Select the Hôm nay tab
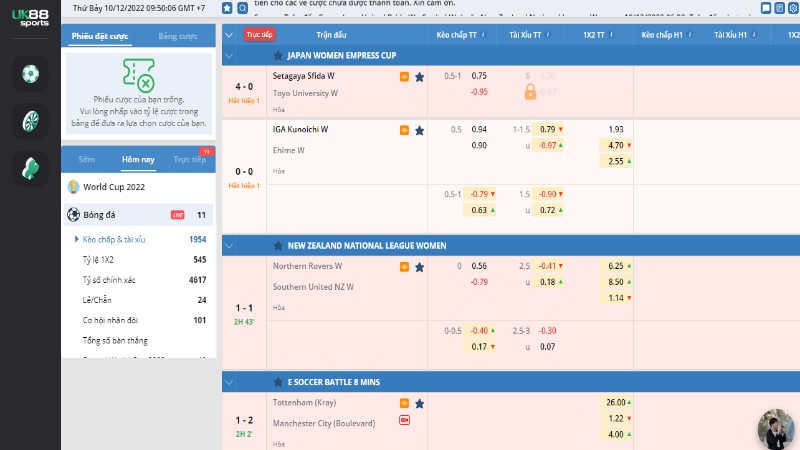The width and height of the screenshot is (800, 450). [138, 159]
